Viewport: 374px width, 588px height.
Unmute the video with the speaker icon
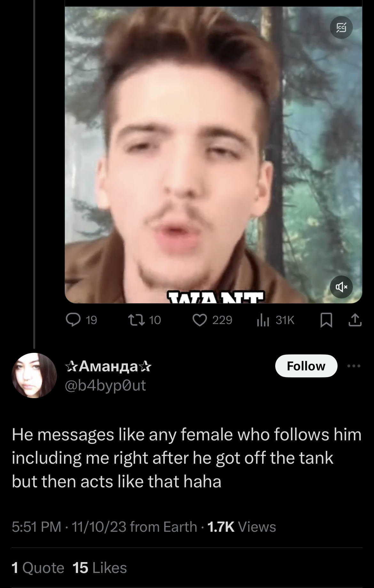(x=341, y=287)
